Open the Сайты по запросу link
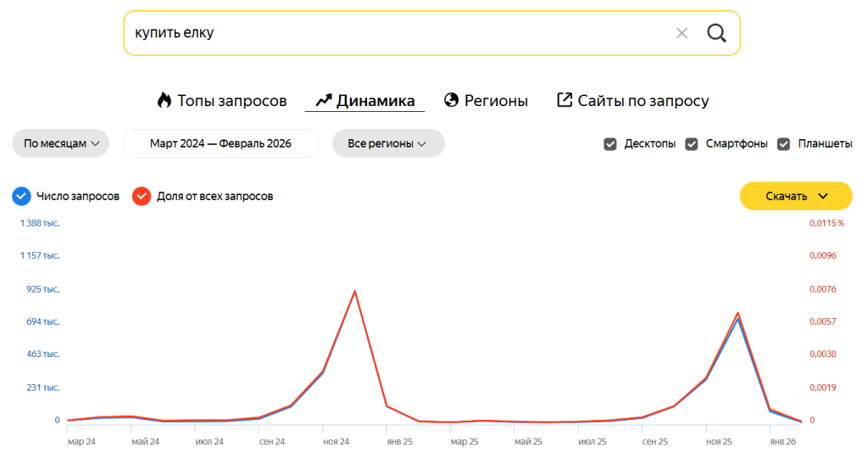The width and height of the screenshot is (868, 458). coord(643,100)
